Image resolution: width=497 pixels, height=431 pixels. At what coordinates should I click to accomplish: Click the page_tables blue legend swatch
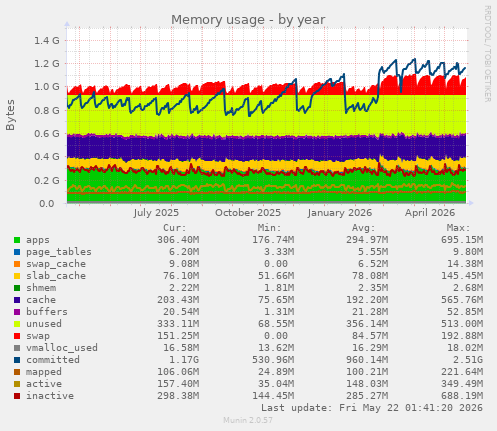coord(17,252)
